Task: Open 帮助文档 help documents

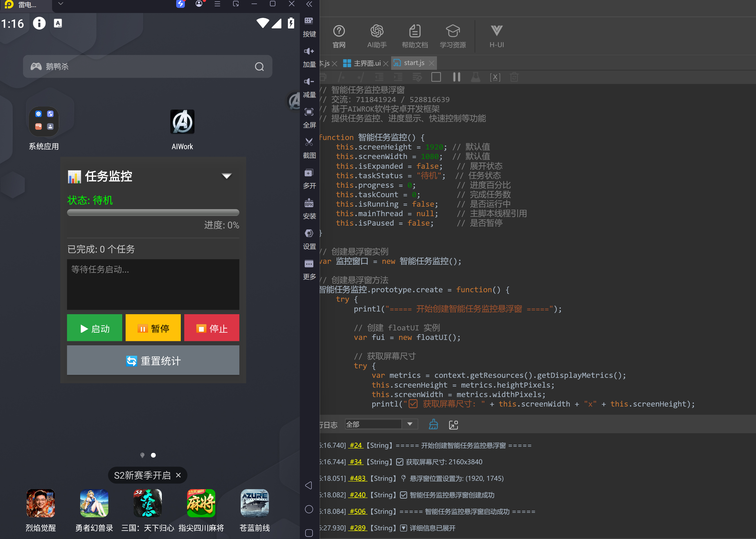Action: (x=414, y=36)
